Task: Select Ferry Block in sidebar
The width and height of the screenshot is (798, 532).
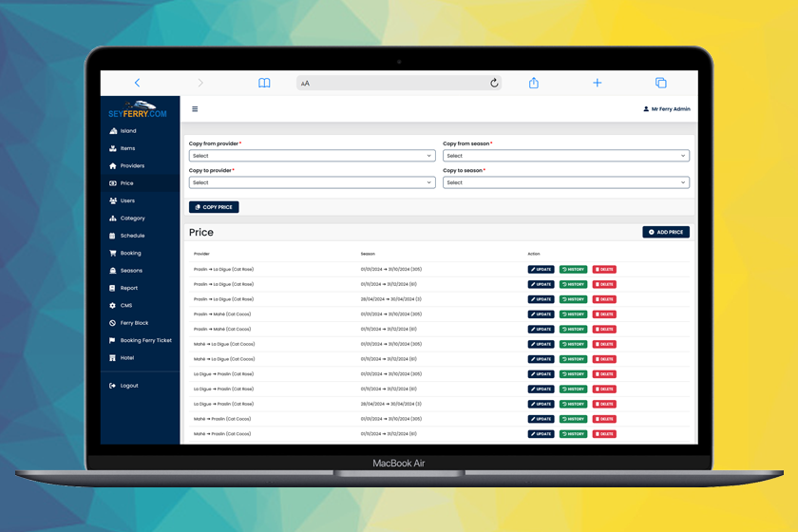Action: [134, 323]
